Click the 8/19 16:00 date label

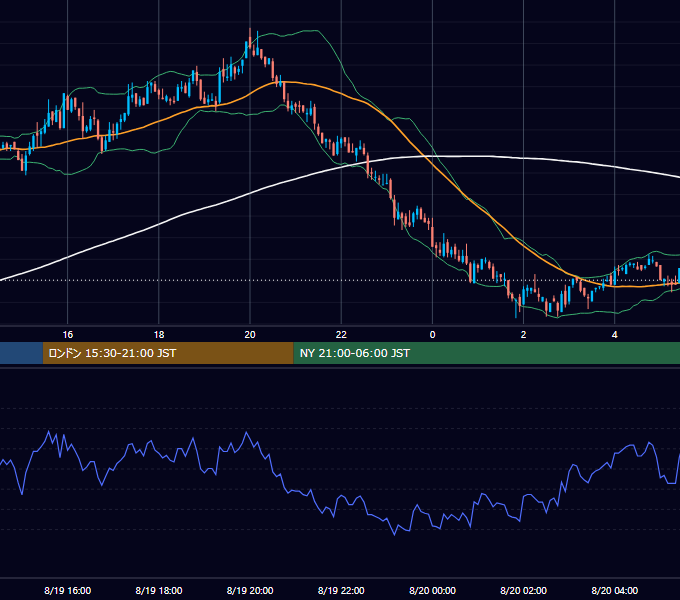(x=68, y=590)
